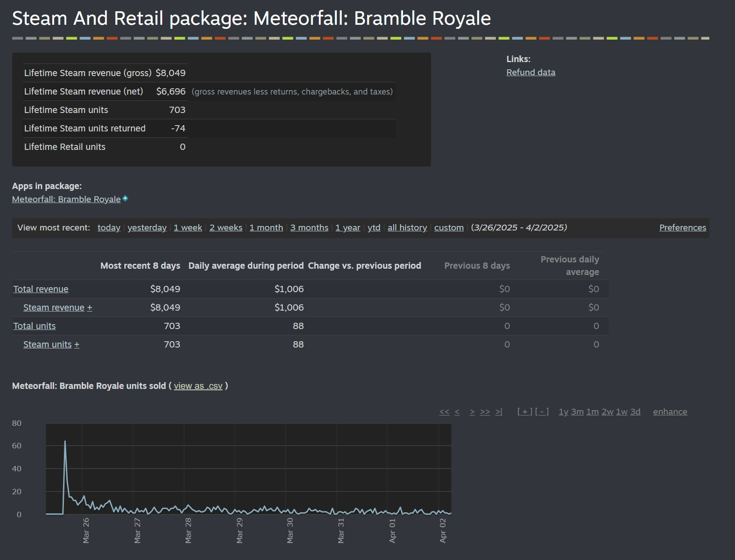The height and width of the screenshot is (560, 735).
Task: Open the Refund data link
Action: pos(531,72)
